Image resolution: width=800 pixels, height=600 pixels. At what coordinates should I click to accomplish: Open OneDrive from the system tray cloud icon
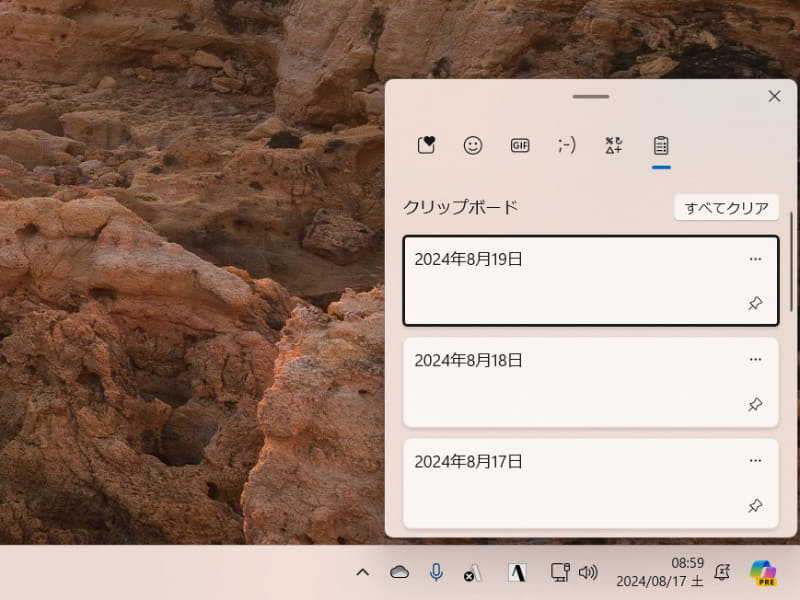pos(400,572)
